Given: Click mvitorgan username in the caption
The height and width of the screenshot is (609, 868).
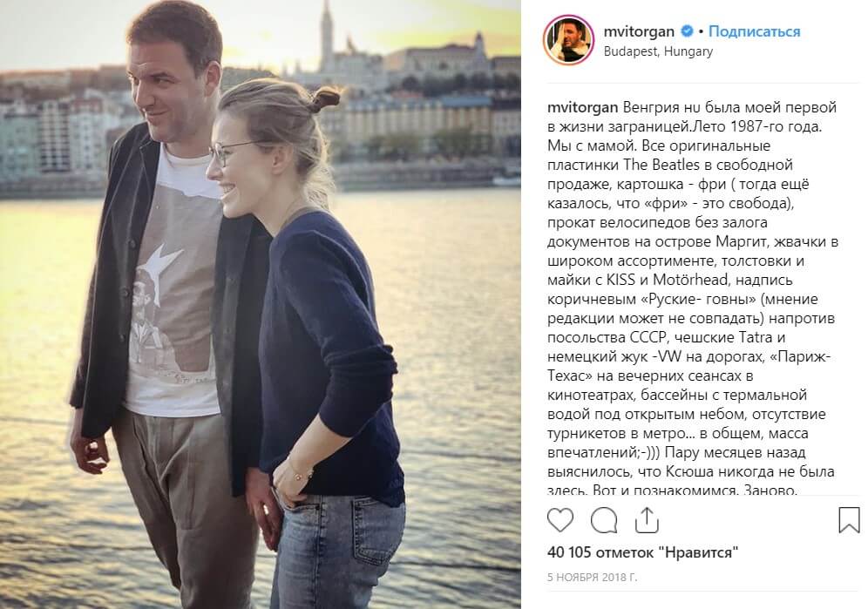Looking at the screenshot, I should [x=583, y=107].
